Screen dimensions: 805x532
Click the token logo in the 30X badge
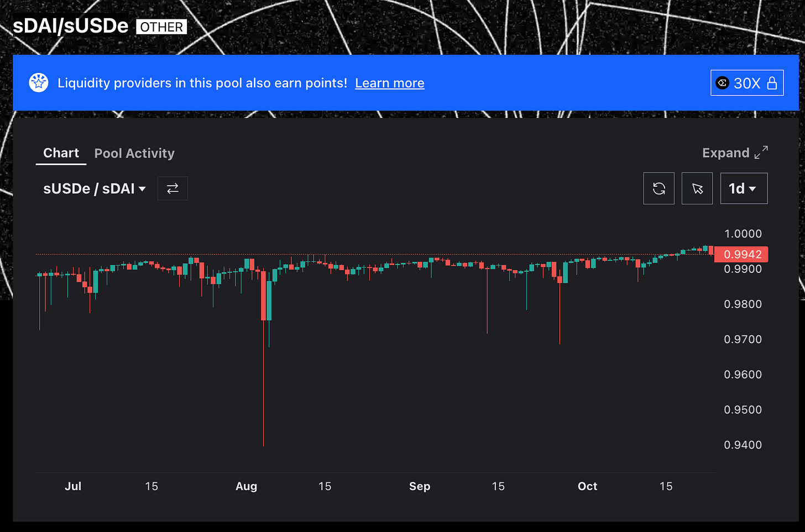coord(722,83)
